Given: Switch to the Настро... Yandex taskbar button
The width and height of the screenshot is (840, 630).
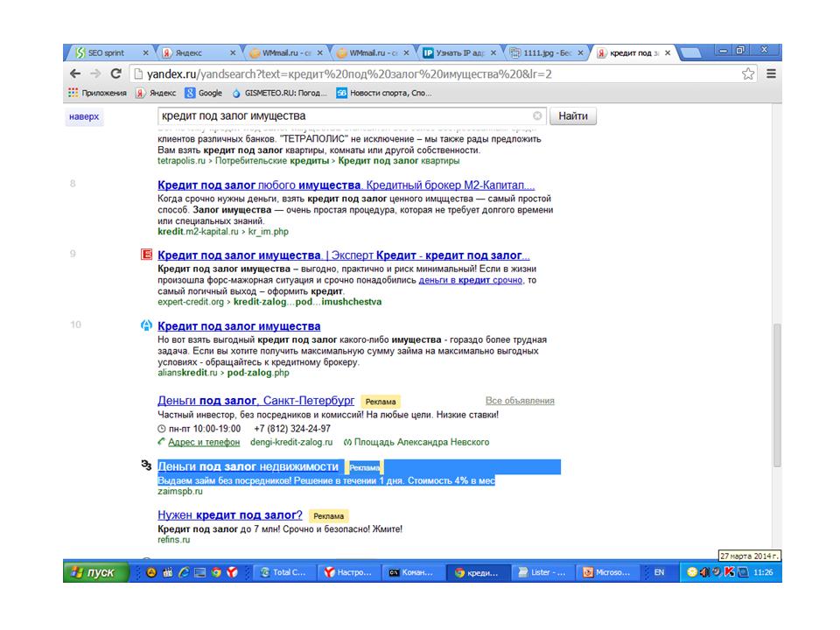Looking at the screenshot, I should click(348, 572).
